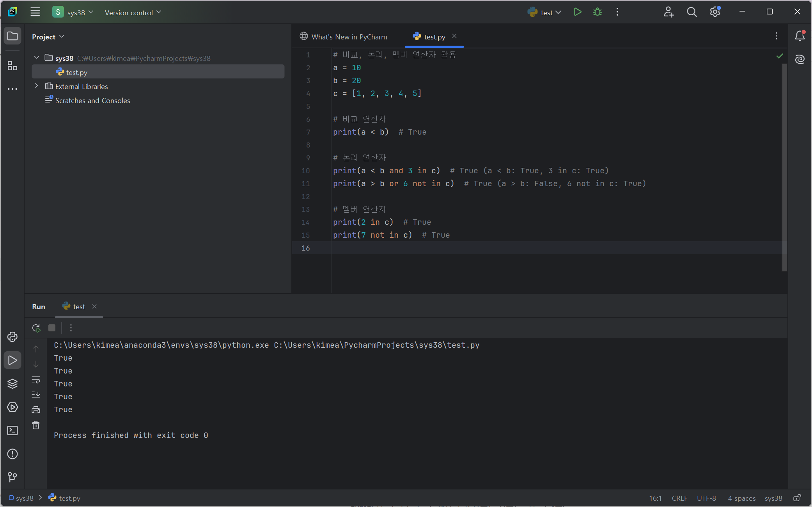Start debugging with the bug icon

[x=597, y=12]
